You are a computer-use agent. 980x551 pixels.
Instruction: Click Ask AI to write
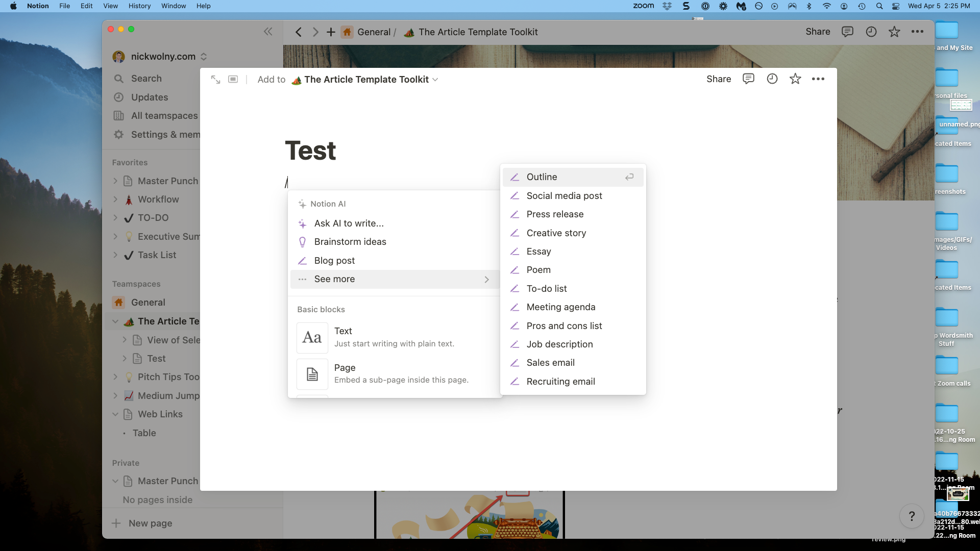point(349,223)
